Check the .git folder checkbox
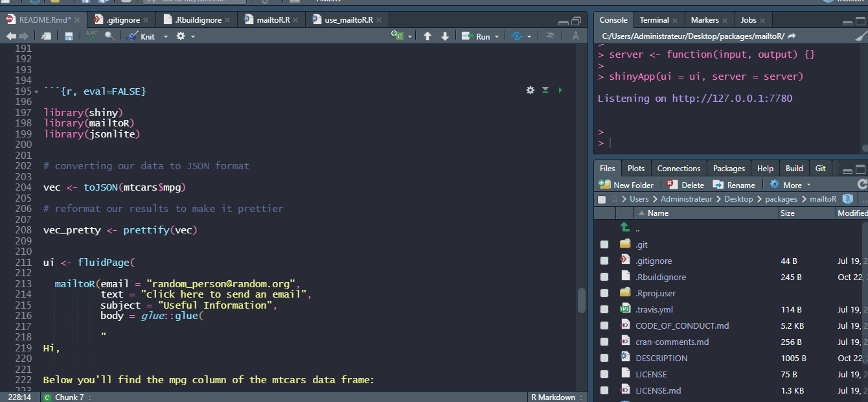Viewport: 868px width, 402px height. coord(604,245)
